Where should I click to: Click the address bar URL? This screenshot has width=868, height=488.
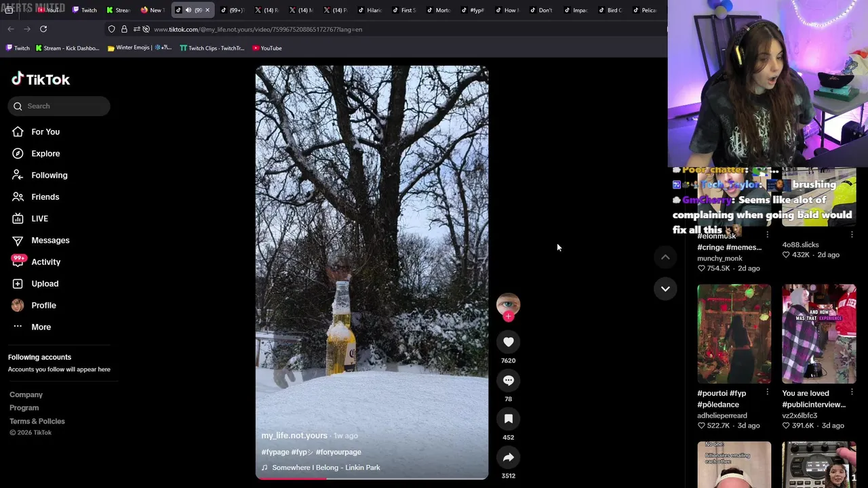pos(258,29)
